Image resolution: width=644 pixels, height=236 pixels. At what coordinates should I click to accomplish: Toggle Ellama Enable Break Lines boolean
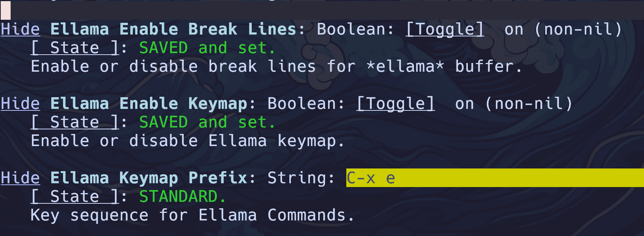(445, 29)
